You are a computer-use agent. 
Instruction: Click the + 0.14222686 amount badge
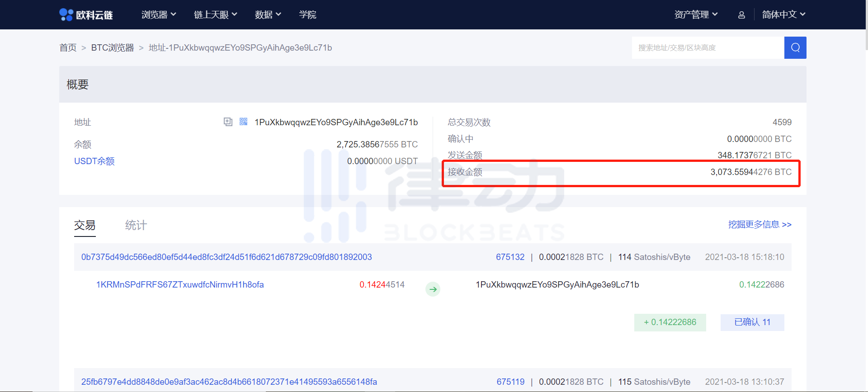click(670, 322)
